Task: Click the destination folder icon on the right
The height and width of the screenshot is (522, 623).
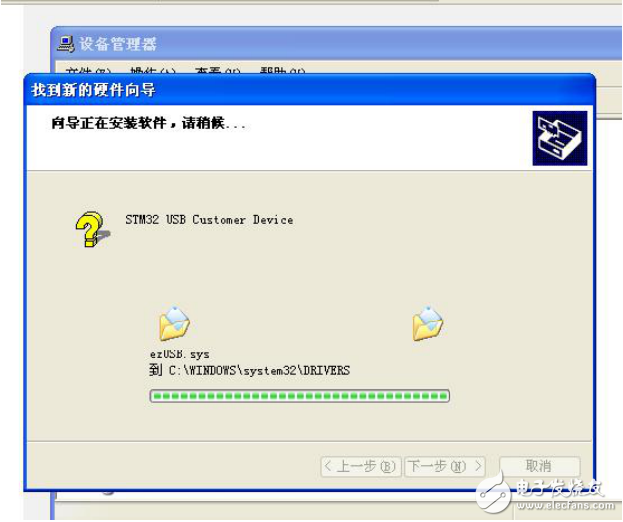Action: click(x=428, y=324)
